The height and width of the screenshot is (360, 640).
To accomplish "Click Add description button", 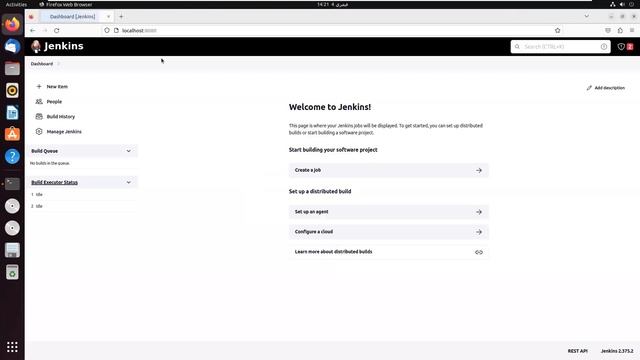I will (x=606, y=88).
